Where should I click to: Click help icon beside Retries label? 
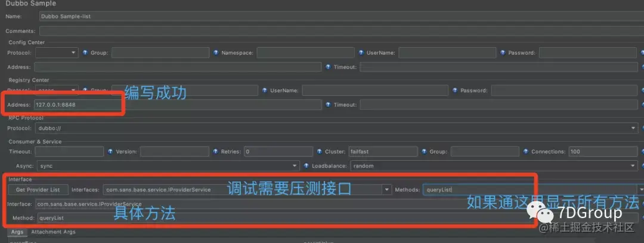coord(216,151)
